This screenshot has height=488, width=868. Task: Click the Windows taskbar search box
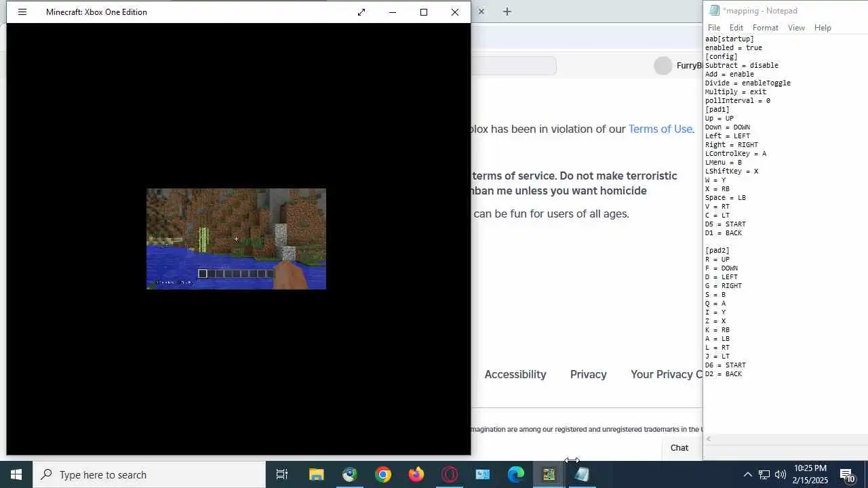click(x=149, y=474)
